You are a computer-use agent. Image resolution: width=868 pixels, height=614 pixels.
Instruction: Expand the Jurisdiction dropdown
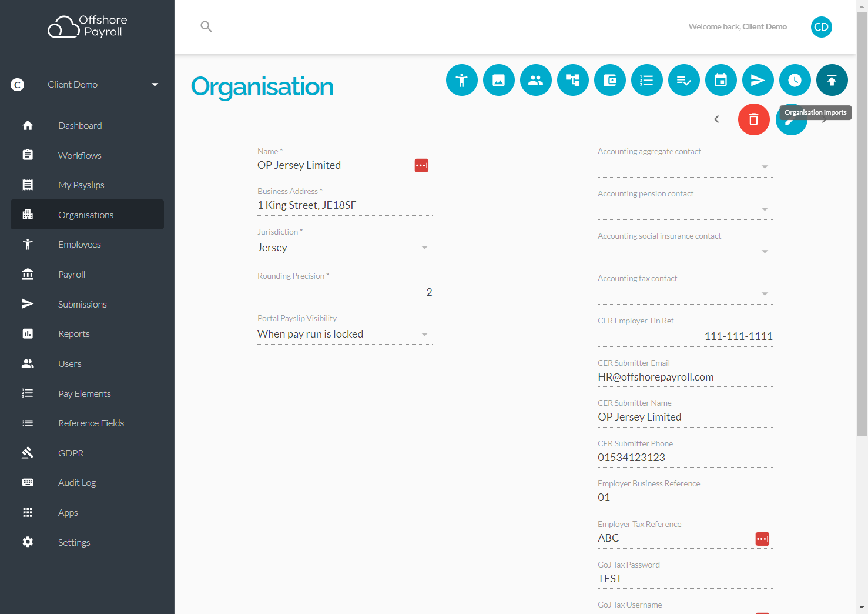point(345,248)
